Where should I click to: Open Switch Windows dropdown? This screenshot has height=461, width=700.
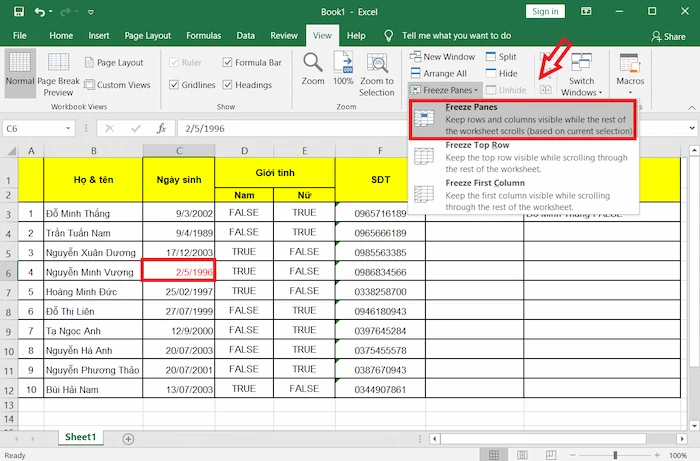point(581,74)
